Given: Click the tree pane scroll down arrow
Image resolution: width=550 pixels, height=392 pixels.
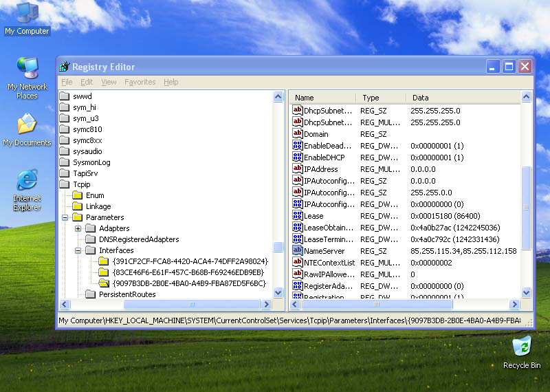Looking at the screenshot, I should (278, 292).
